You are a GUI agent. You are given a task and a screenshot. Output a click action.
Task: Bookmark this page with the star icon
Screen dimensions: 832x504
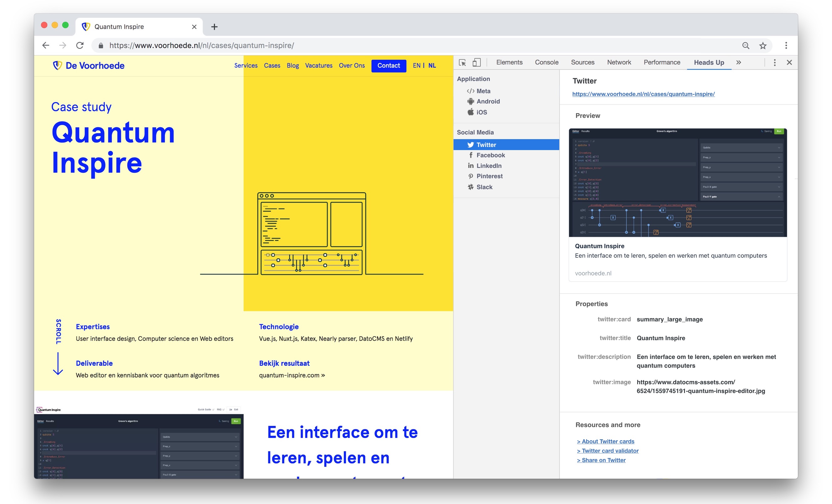(x=763, y=46)
